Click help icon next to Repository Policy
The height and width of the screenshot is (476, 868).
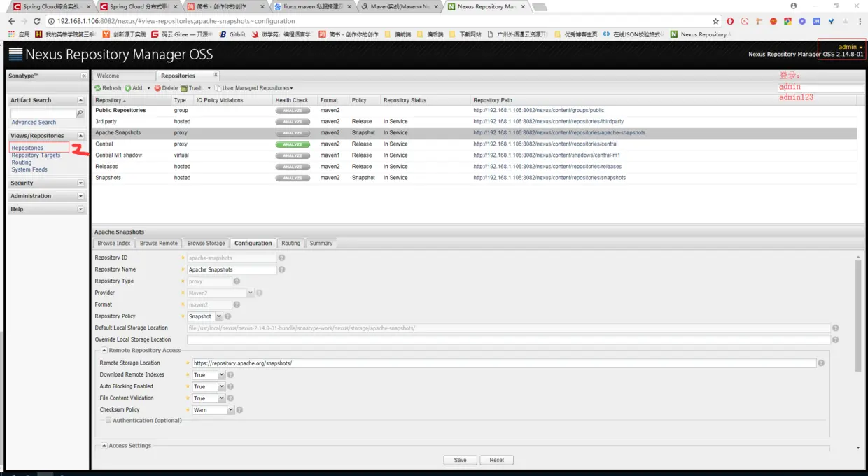(x=227, y=316)
